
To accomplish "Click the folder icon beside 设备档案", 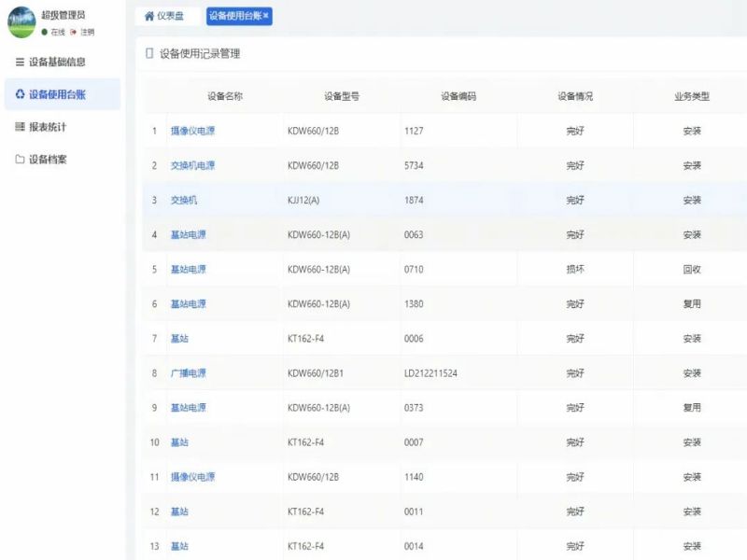I will click(20, 160).
